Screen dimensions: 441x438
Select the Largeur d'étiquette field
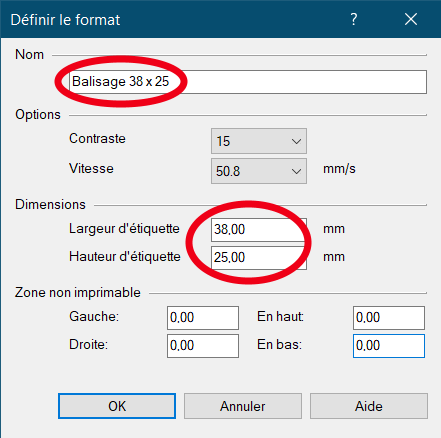(259, 230)
